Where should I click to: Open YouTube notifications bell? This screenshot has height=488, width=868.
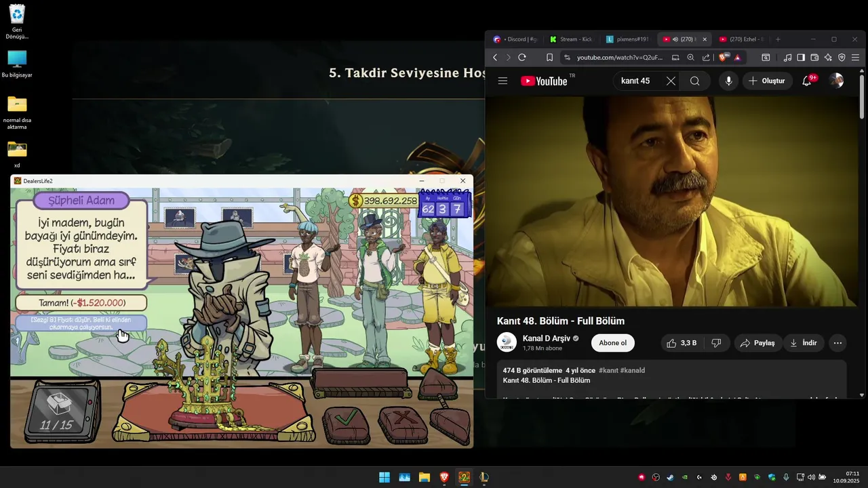(807, 81)
